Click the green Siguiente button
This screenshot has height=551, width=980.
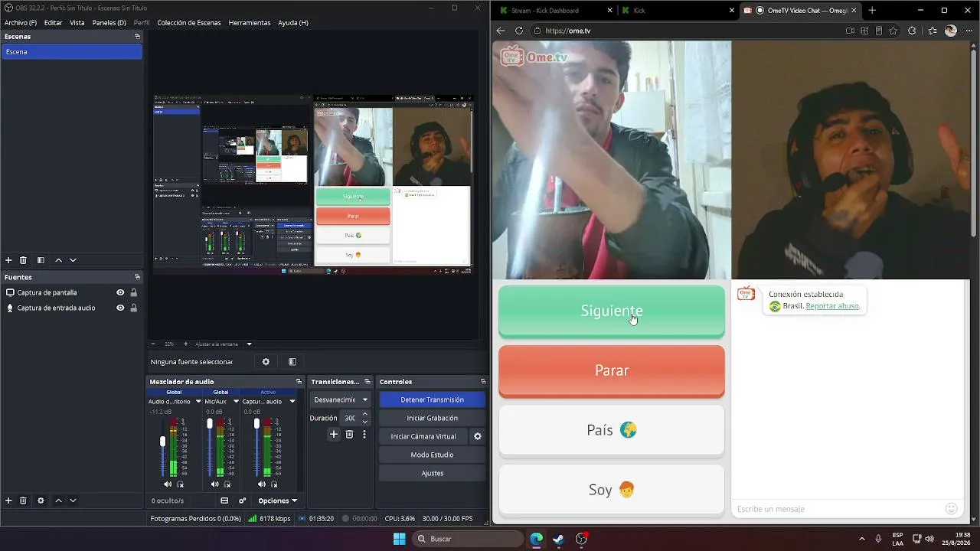click(612, 311)
